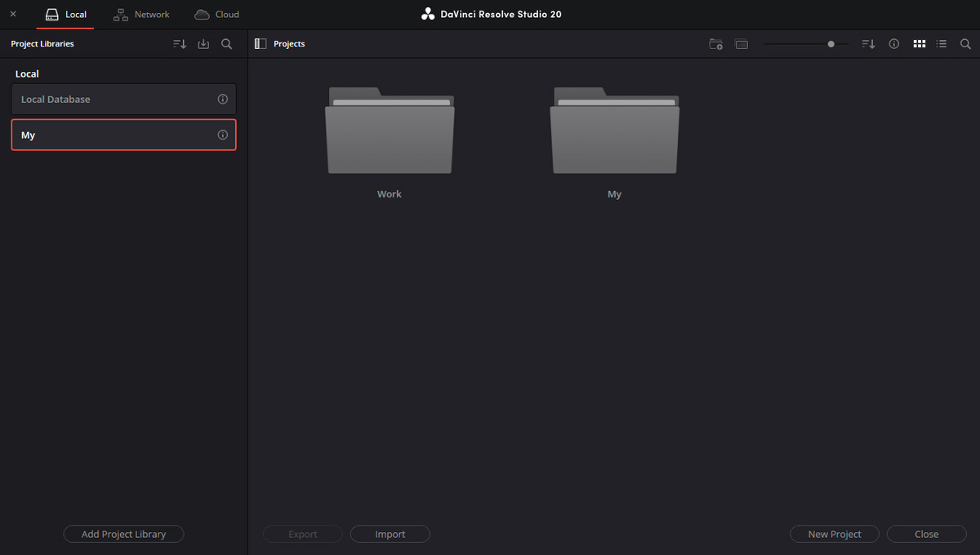Click the Project Libraries panel title
The height and width of the screenshot is (555, 980).
(42, 44)
